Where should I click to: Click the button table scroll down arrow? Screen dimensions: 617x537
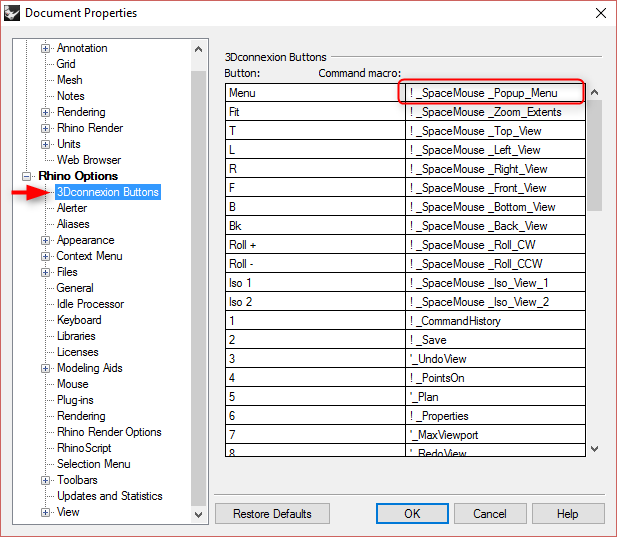(x=595, y=448)
